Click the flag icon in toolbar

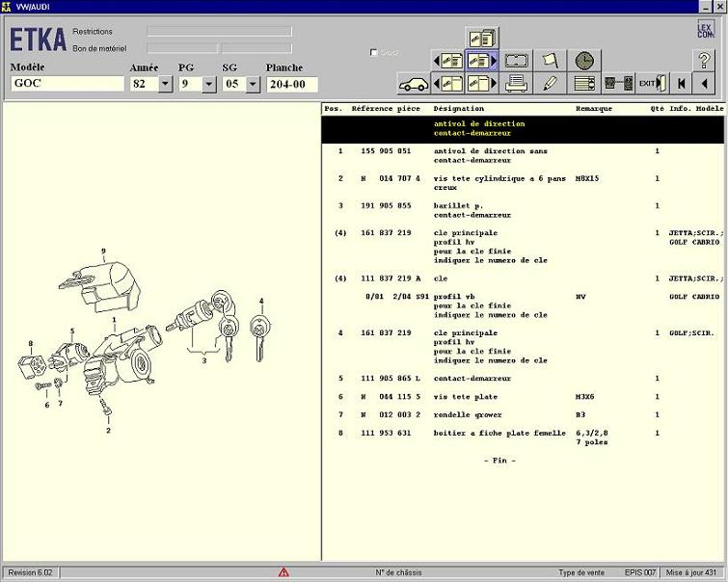tap(550, 61)
